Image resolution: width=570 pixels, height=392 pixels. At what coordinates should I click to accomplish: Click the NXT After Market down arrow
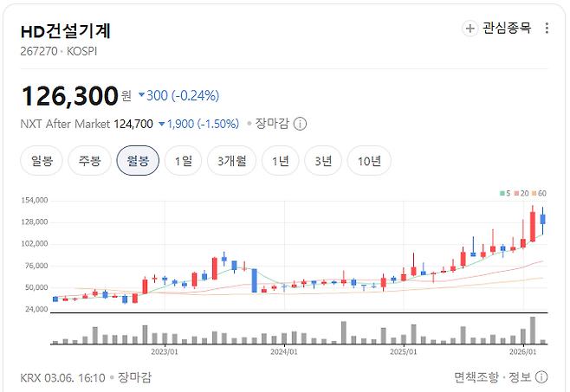(x=161, y=124)
